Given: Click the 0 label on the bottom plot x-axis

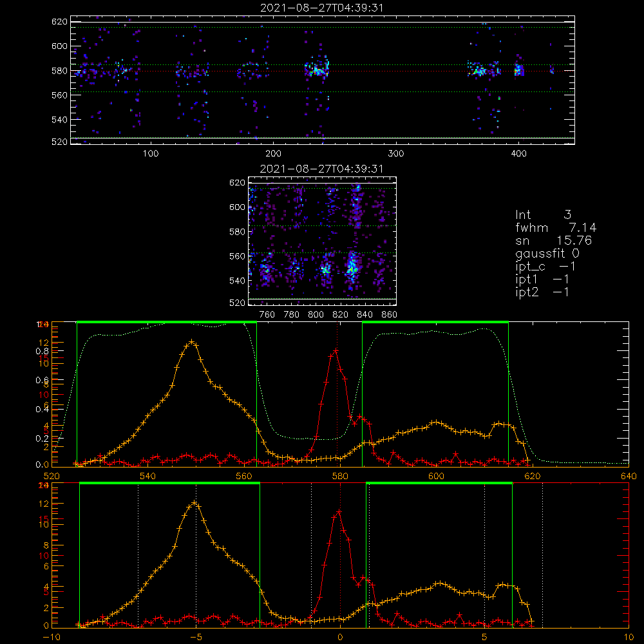Looking at the screenshot, I should 340,637.
